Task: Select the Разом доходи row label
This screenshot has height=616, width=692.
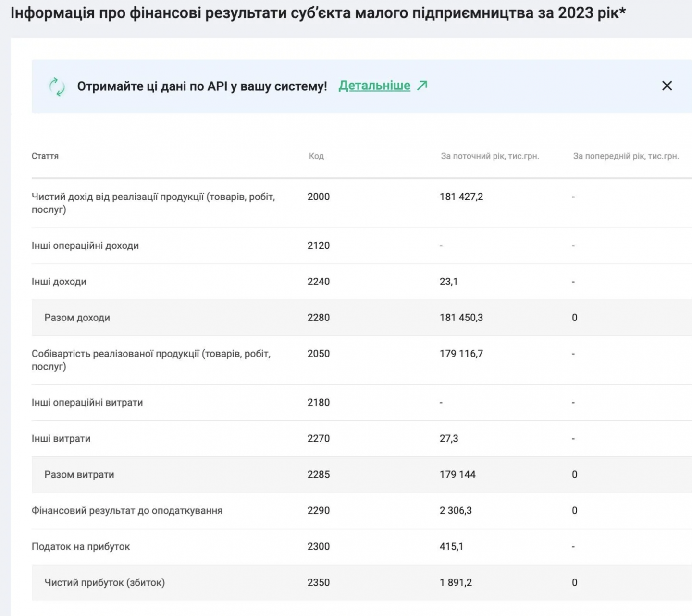Action: pos(77,318)
